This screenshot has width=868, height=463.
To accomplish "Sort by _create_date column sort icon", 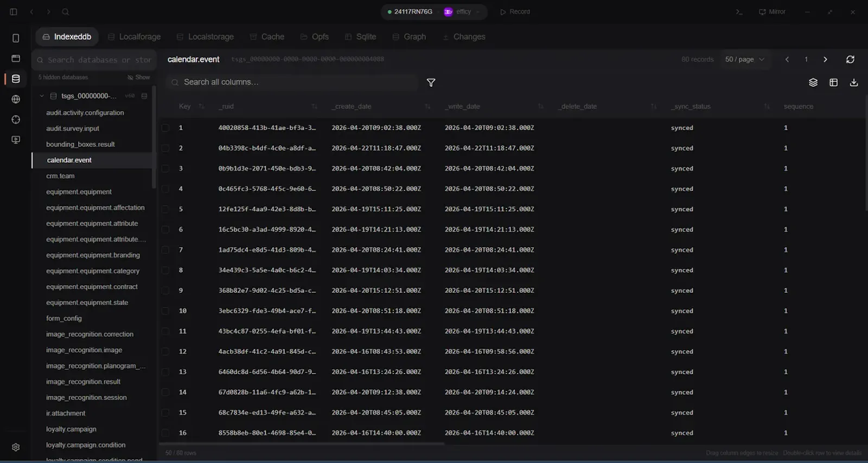I will pos(427,106).
